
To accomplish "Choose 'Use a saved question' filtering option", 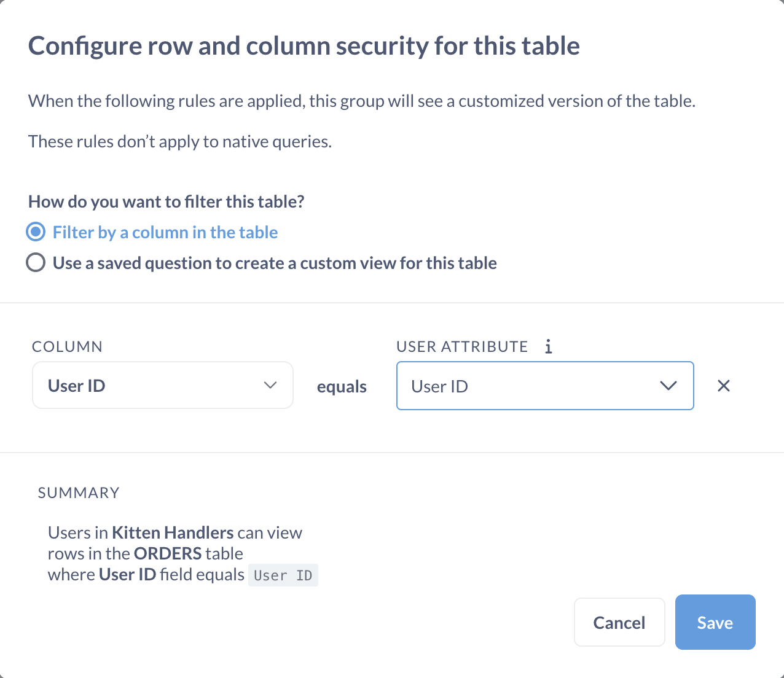I will point(275,262).
